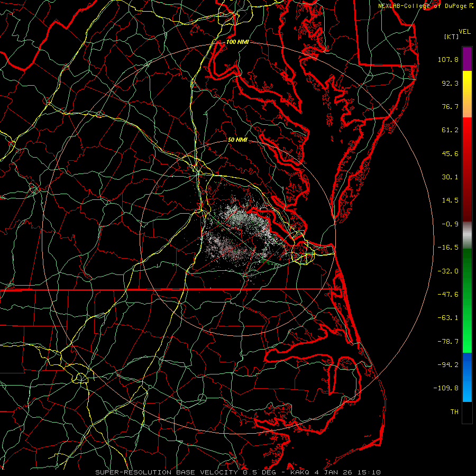Select the -78.7 legend value
476x476 pixels.
pos(448,342)
